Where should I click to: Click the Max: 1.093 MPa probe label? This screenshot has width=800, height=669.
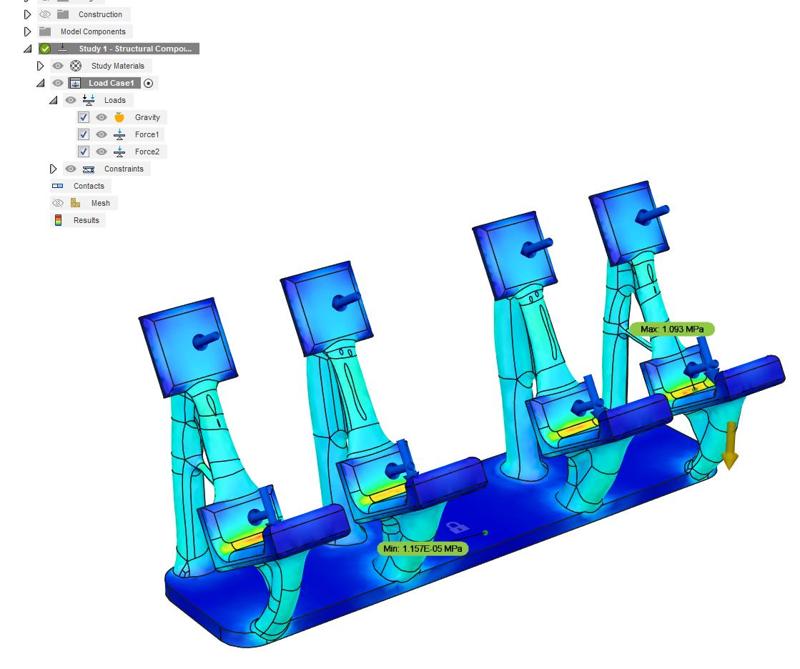[672, 329]
